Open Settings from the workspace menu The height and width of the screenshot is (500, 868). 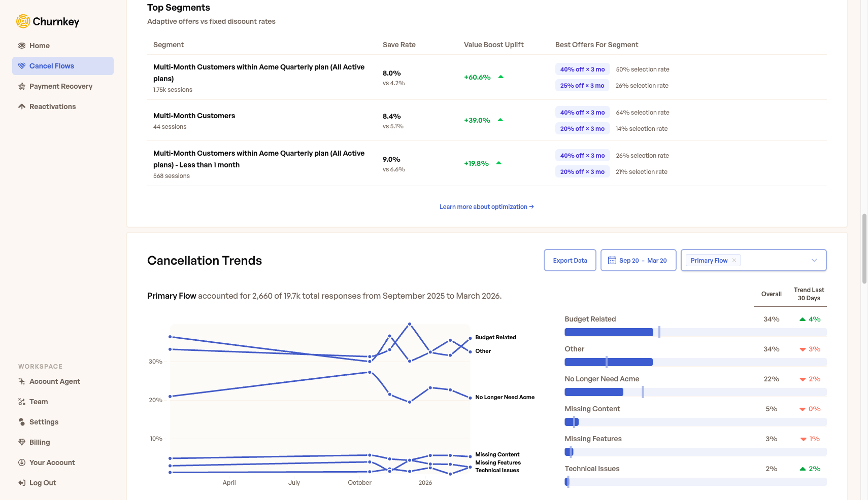[x=44, y=422]
